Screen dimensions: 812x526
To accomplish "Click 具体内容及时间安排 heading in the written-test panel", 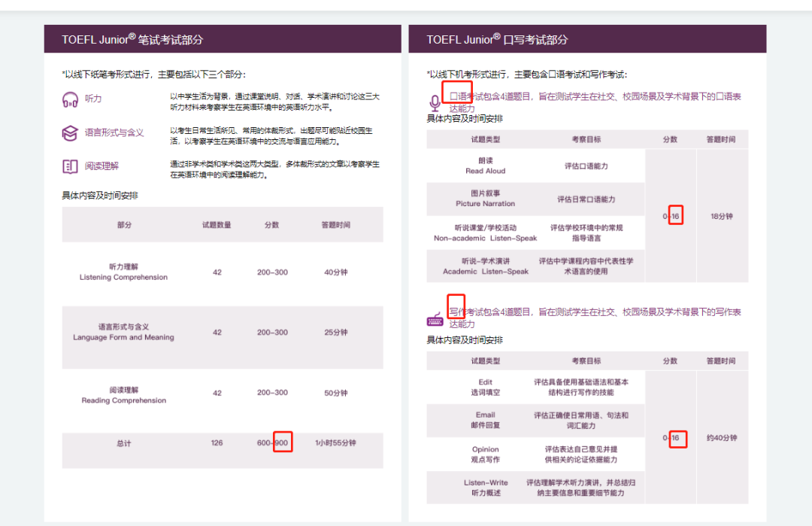I will [100, 196].
